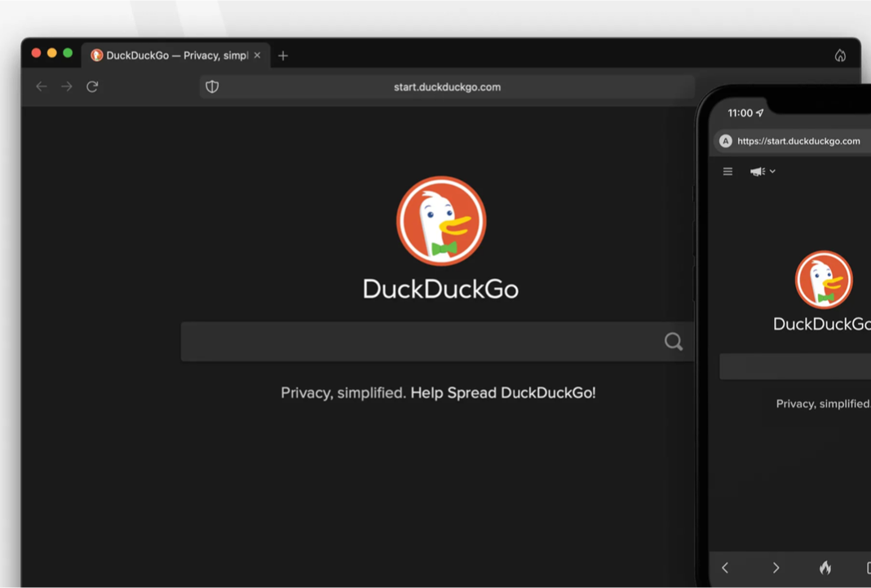The height and width of the screenshot is (588, 871).
Task: Tap the circled A icon in phone address bar
Action: point(726,141)
